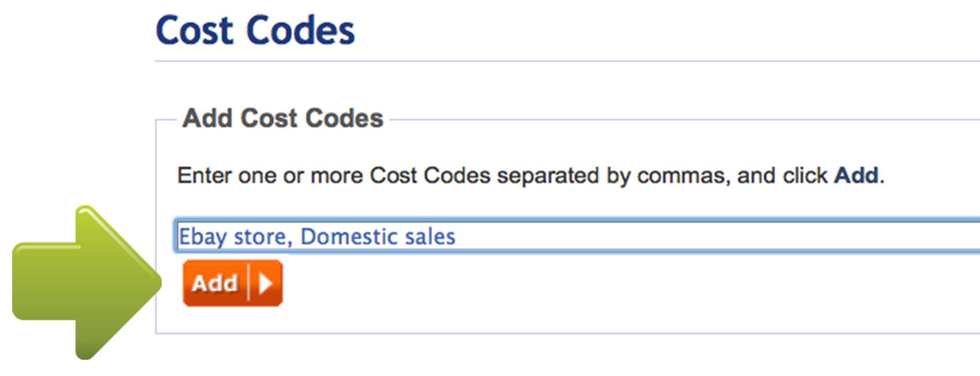The width and height of the screenshot is (980, 376).
Task: Click the white triangle icon on Add button
Action: 266,283
